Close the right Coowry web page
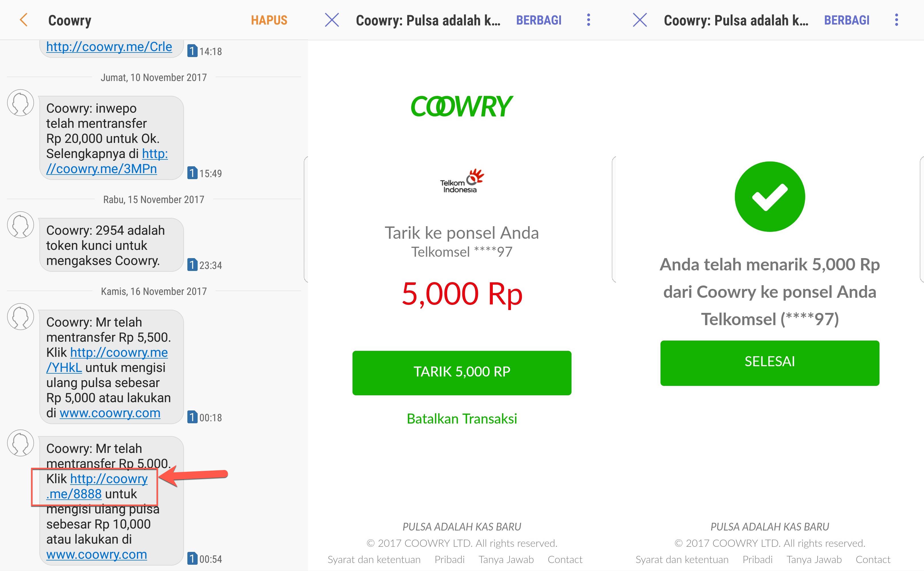 [640, 20]
